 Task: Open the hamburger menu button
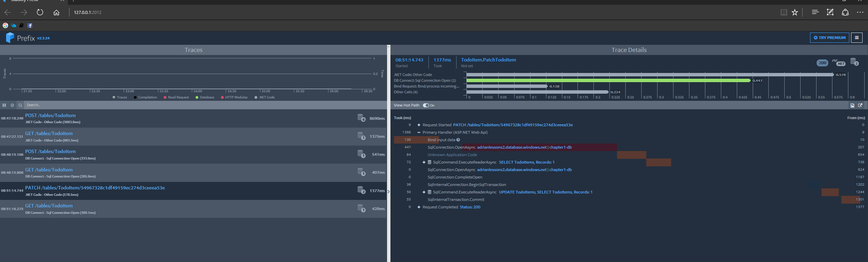click(857, 38)
